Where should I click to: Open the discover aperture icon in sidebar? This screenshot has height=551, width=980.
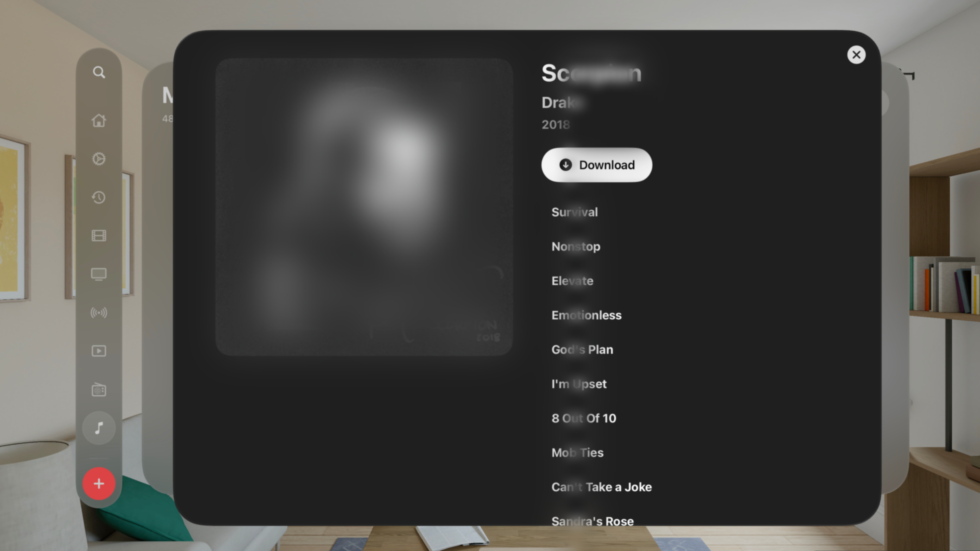point(99,159)
